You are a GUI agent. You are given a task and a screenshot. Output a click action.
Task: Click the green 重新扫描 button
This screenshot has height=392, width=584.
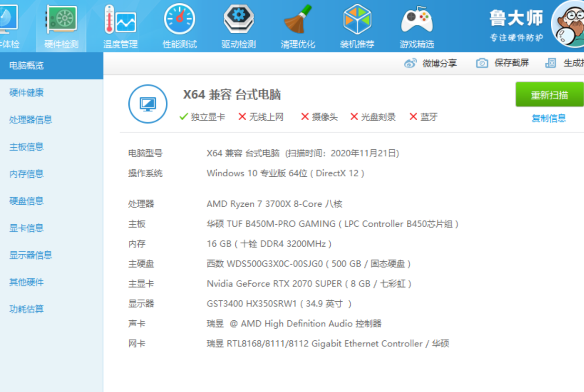[x=550, y=95]
